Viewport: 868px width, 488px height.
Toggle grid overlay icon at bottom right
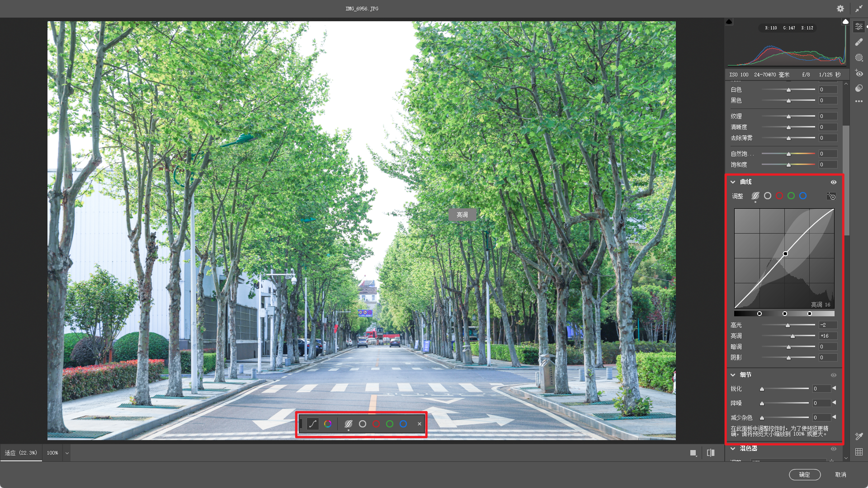coord(859,452)
